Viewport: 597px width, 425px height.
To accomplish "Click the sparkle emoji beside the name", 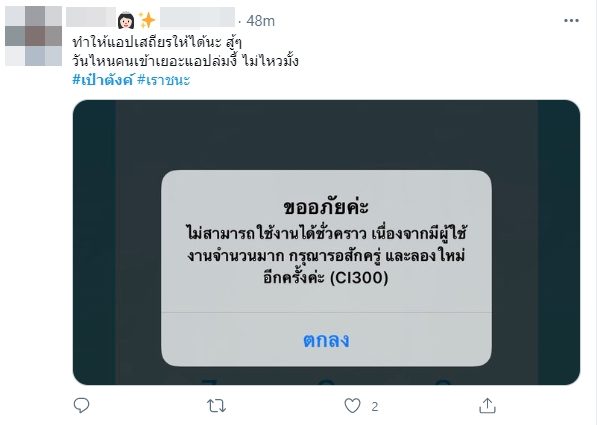I will click(x=147, y=20).
